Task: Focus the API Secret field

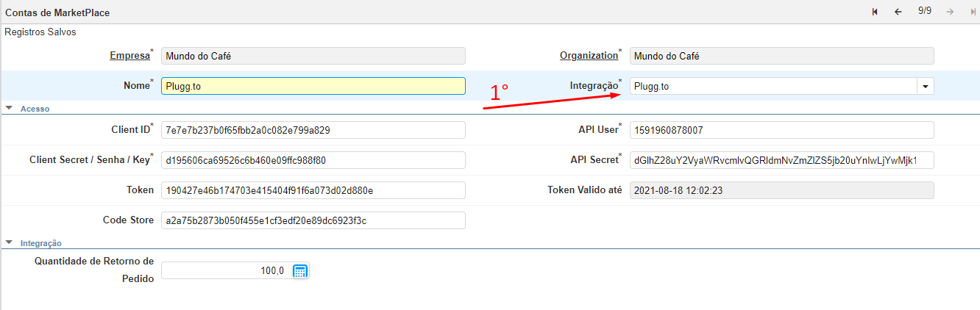Action: point(781,160)
